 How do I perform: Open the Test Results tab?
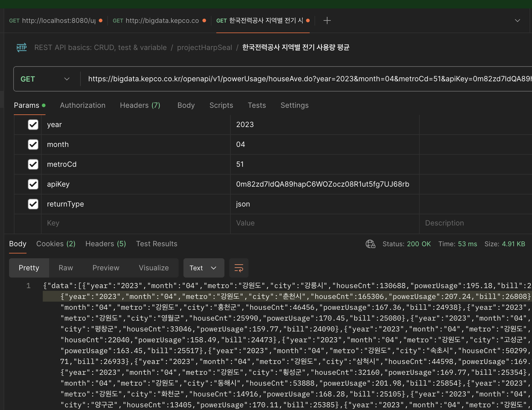click(x=157, y=244)
